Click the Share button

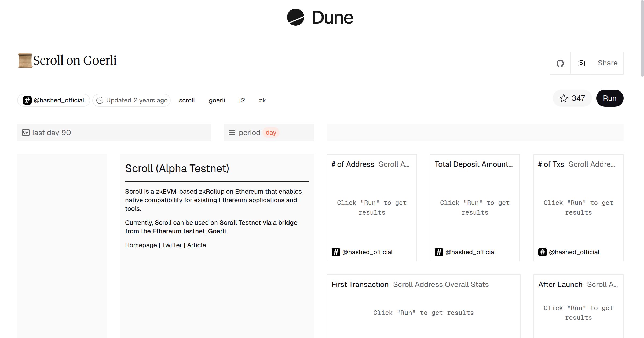[608, 63]
